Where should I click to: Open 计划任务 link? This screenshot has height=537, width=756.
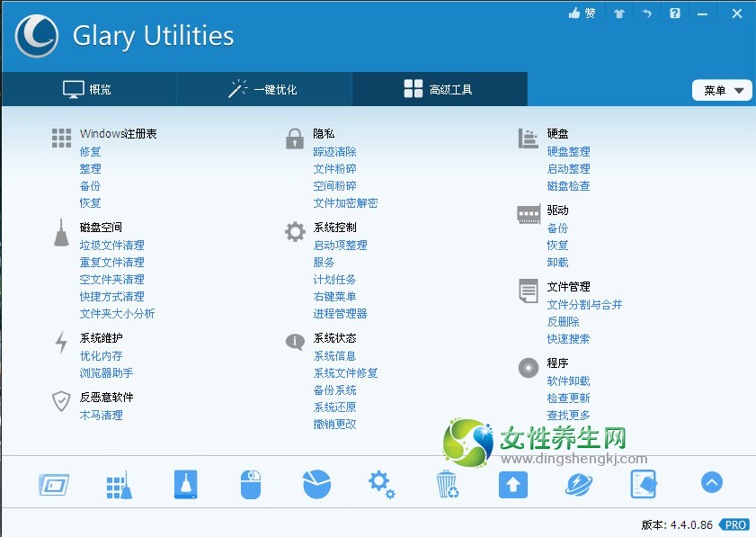pos(334,280)
